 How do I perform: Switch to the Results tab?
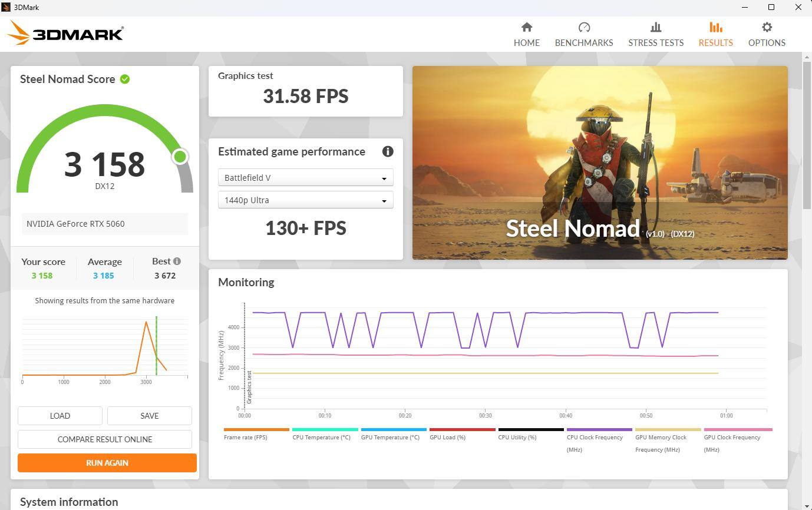tap(715, 34)
